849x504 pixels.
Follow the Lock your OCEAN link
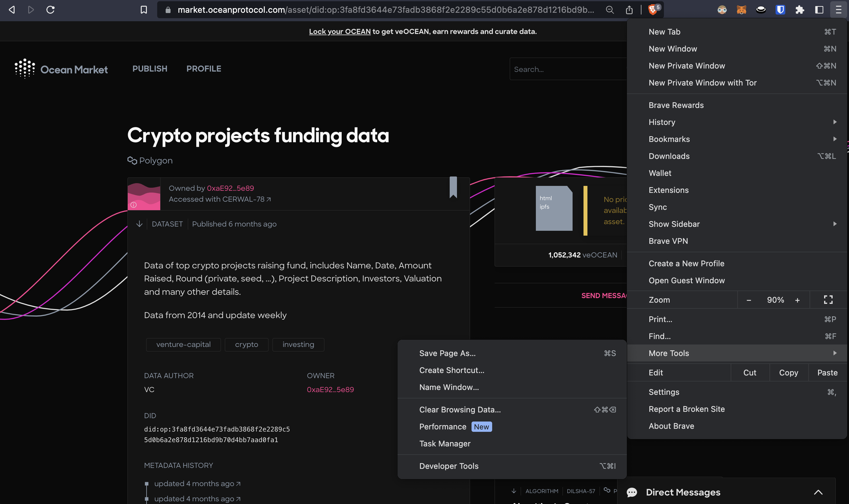coord(340,32)
